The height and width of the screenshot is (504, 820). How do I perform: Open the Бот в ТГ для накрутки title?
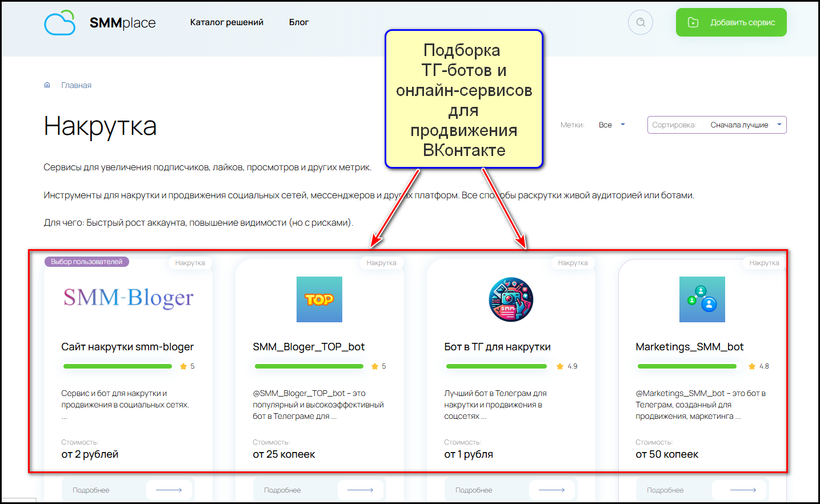(x=497, y=347)
